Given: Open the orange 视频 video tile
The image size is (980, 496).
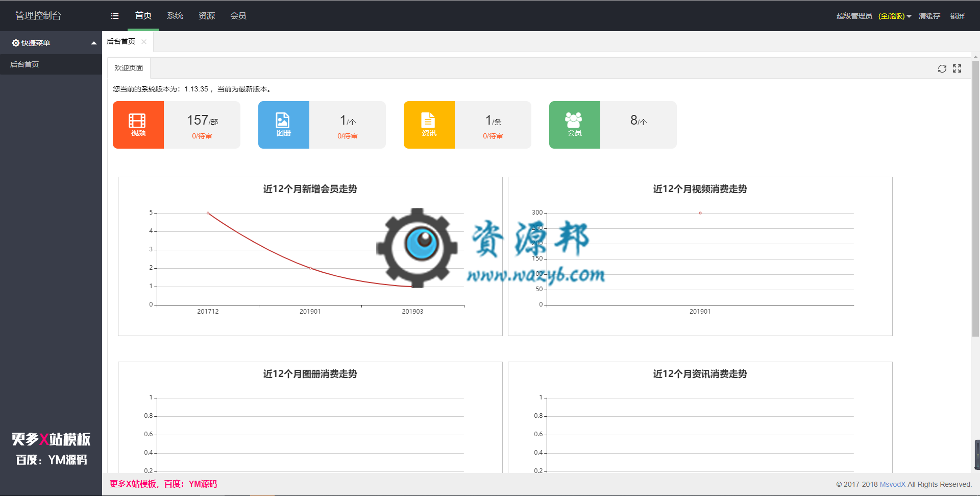Looking at the screenshot, I should (138, 125).
